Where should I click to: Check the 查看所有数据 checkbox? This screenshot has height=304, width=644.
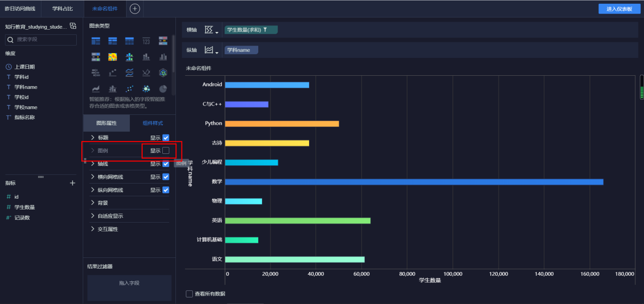pyautogui.click(x=189, y=294)
